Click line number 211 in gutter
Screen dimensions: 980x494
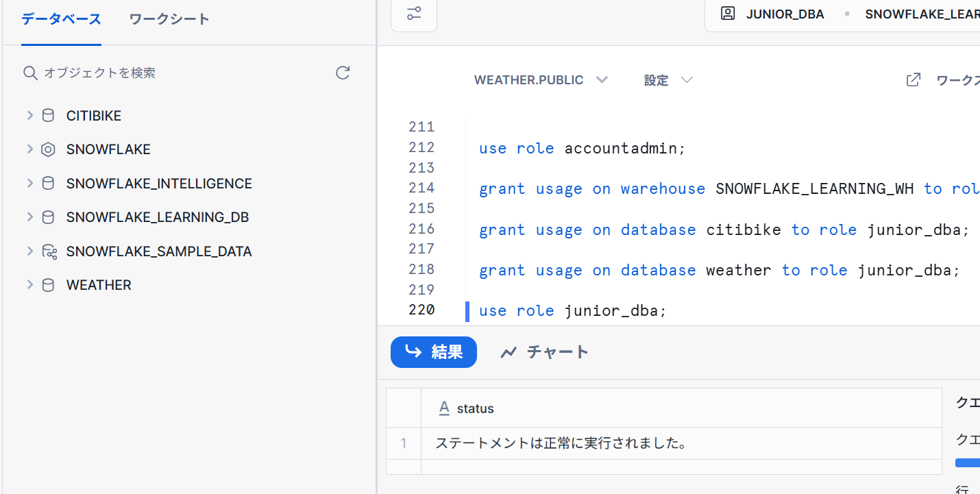pyautogui.click(x=421, y=127)
